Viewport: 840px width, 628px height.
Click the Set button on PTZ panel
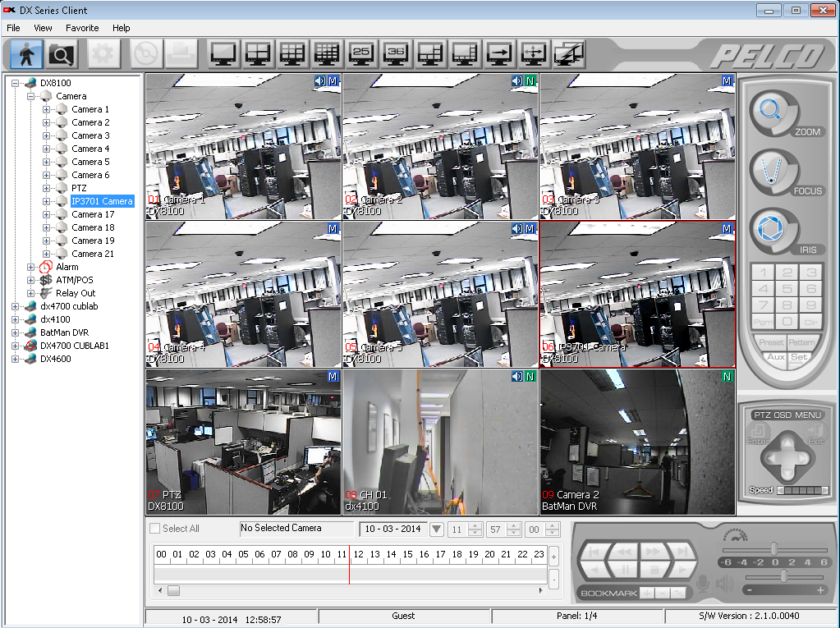(x=799, y=356)
